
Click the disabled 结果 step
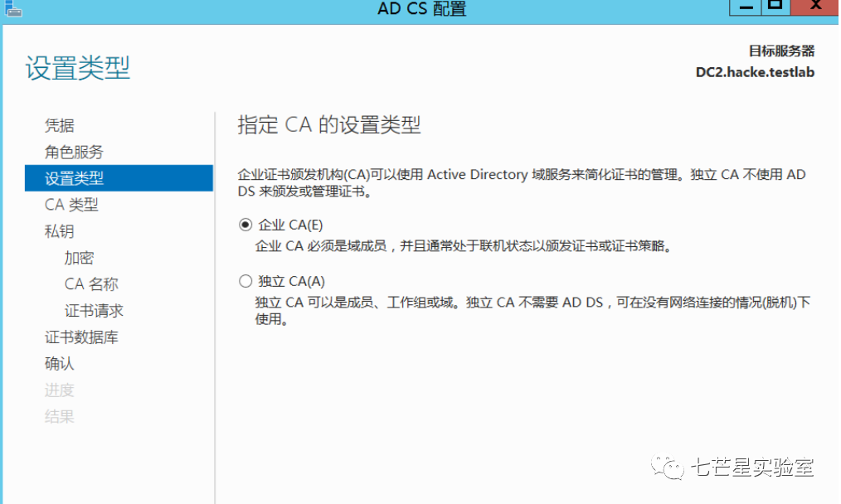click(59, 417)
